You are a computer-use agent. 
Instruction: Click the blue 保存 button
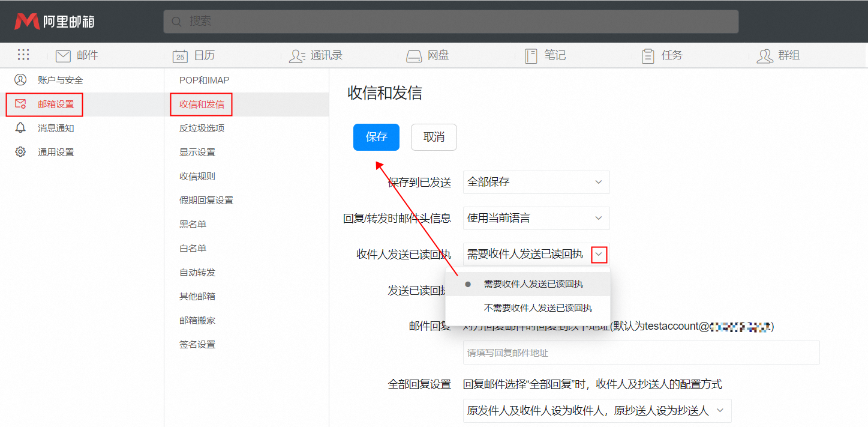click(376, 137)
